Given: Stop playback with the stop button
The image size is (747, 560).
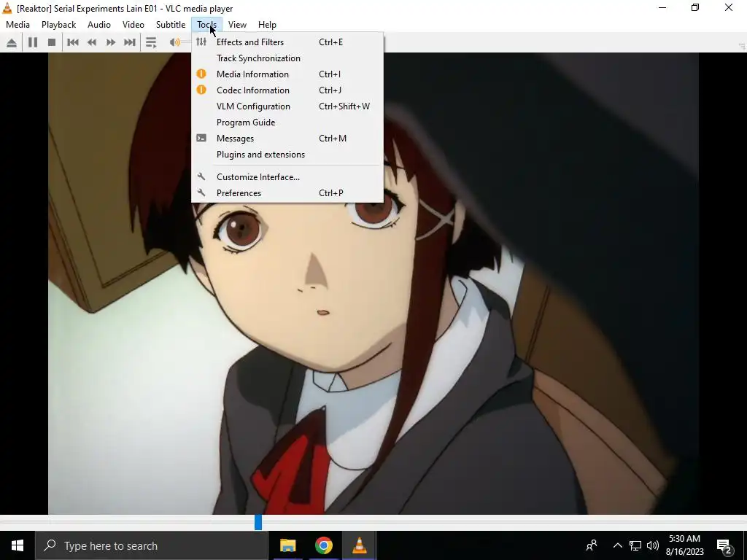Looking at the screenshot, I should tap(52, 42).
